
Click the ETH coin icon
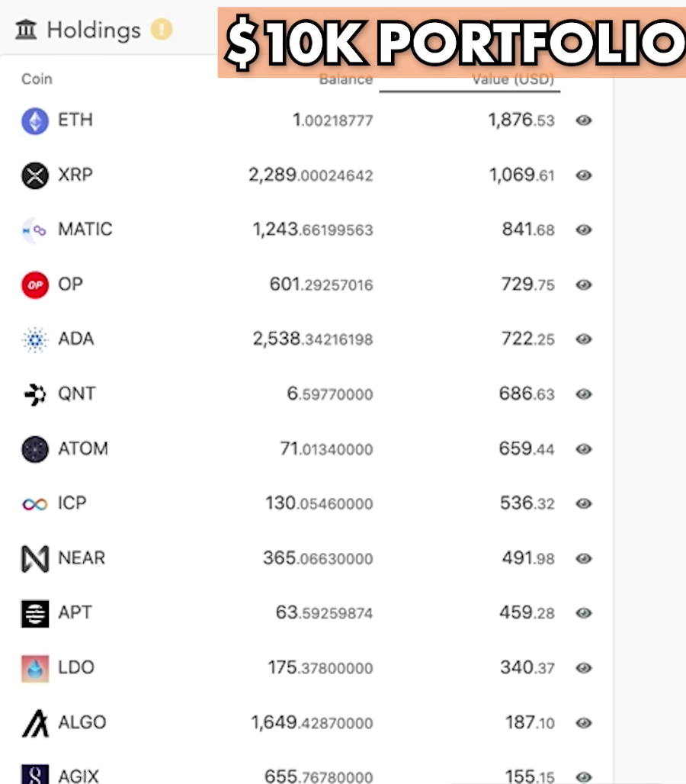(35, 121)
